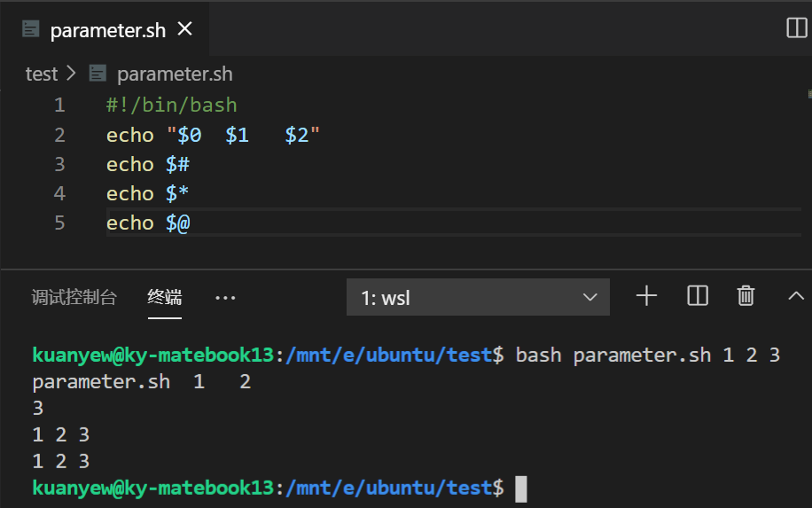Image resolution: width=812 pixels, height=508 pixels.
Task: Close the parameter.sh editor tab
Action: pos(185,29)
